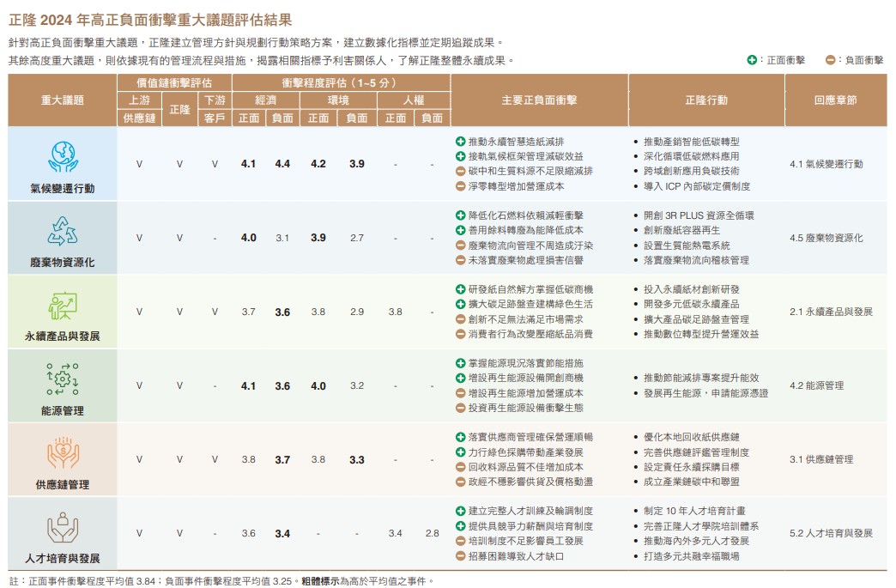Open the 4.5 廢棄物資源化 chapter reference
This screenshot has height=588, width=896.
pyautogui.click(x=826, y=238)
